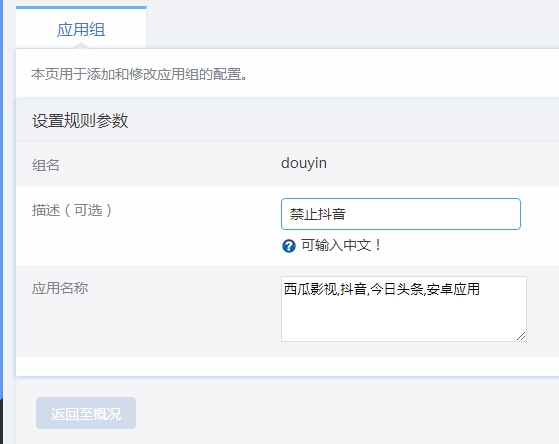Click 抖音 in the app name textarea
This screenshot has width=559, height=444.
click(x=353, y=289)
